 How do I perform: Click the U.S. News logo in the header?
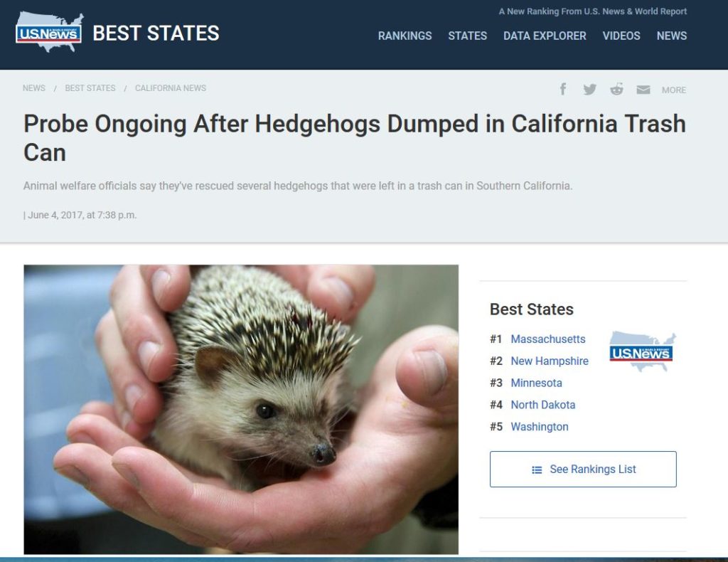(49, 33)
